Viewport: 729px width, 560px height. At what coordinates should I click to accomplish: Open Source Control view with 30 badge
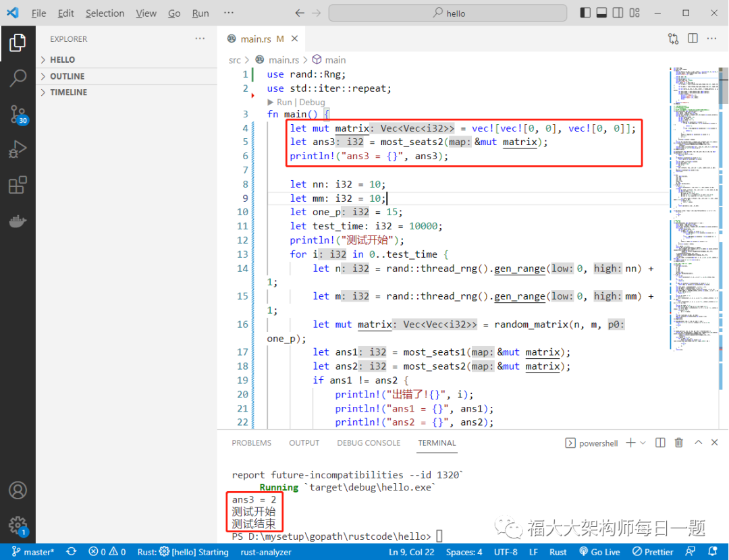18,114
